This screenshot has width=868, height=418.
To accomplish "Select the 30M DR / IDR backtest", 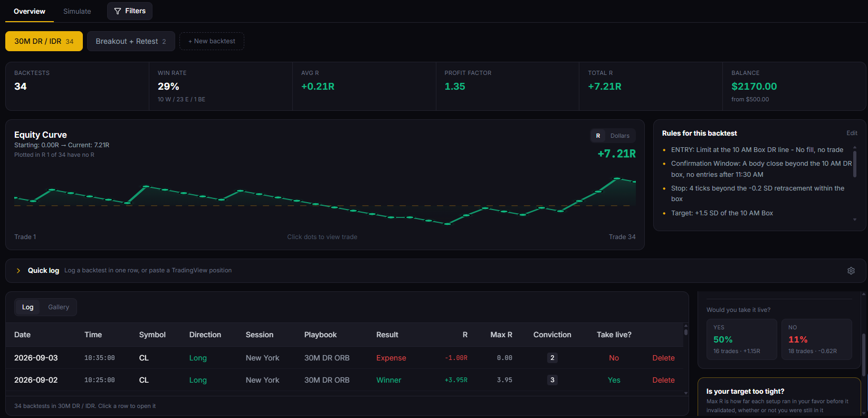I will (x=44, y=41).
